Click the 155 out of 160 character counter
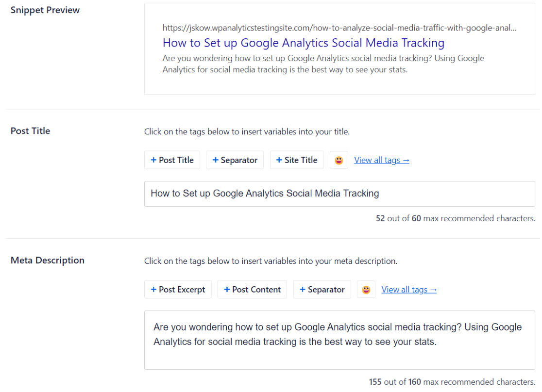The height and width of the screenshot is (392, 542). click(452, 382)
